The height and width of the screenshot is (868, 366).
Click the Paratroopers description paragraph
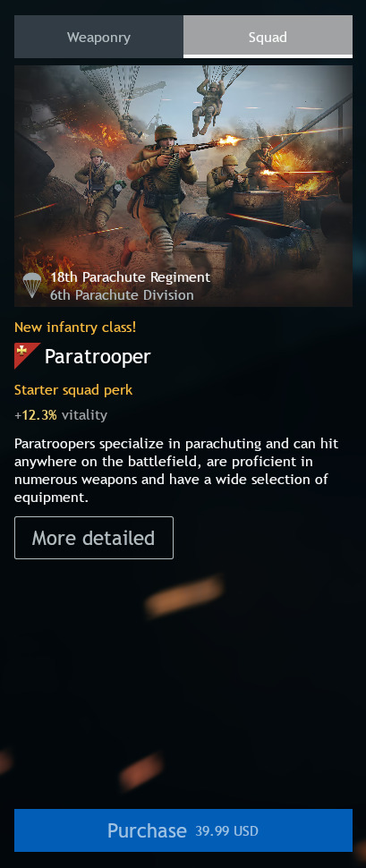[x=176, y=470]
